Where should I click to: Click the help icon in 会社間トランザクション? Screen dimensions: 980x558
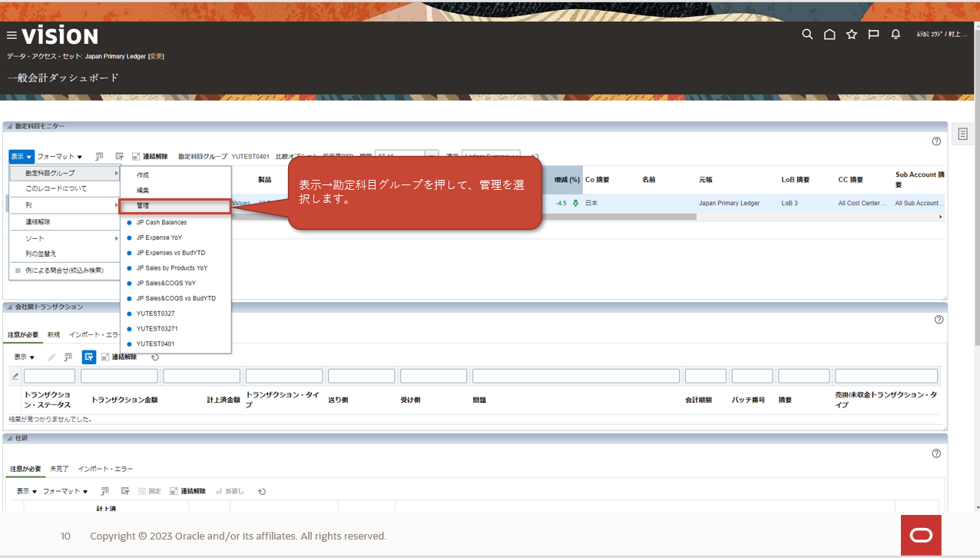(939, 320)
